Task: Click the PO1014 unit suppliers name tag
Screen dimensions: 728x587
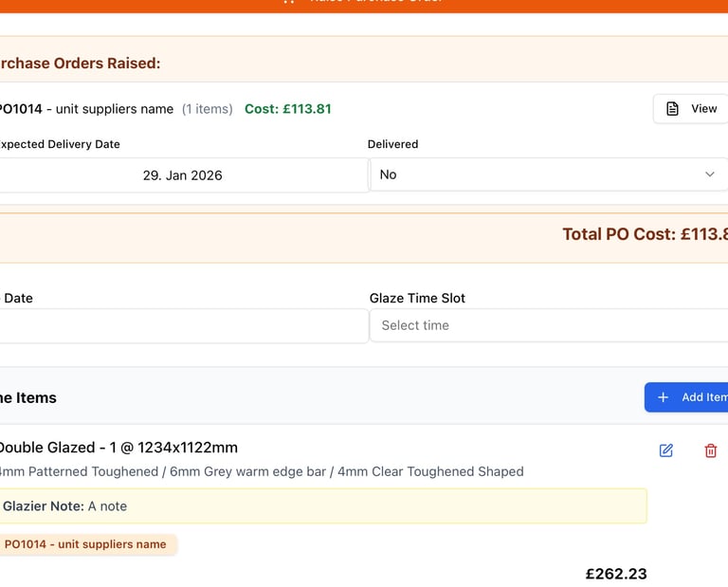Action: [85, 544]
